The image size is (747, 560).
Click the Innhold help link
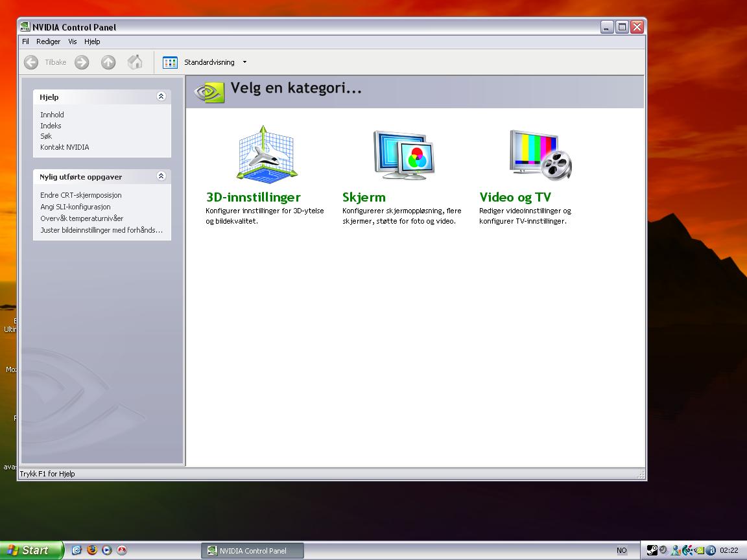click(x=52, y=115)
